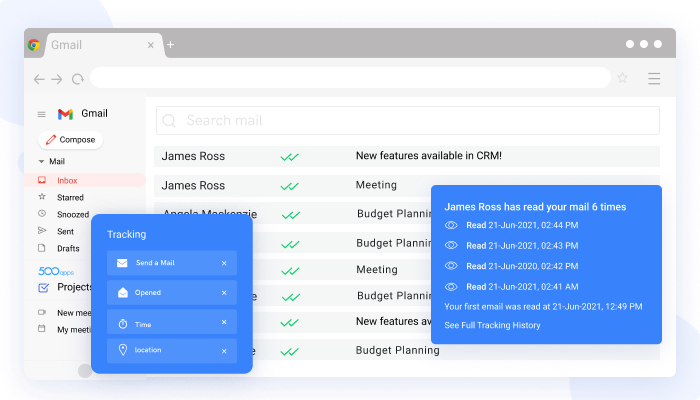This screenshot has height=400, width=700.
Task: Open the Sent folder
Action: click(65, 231)
